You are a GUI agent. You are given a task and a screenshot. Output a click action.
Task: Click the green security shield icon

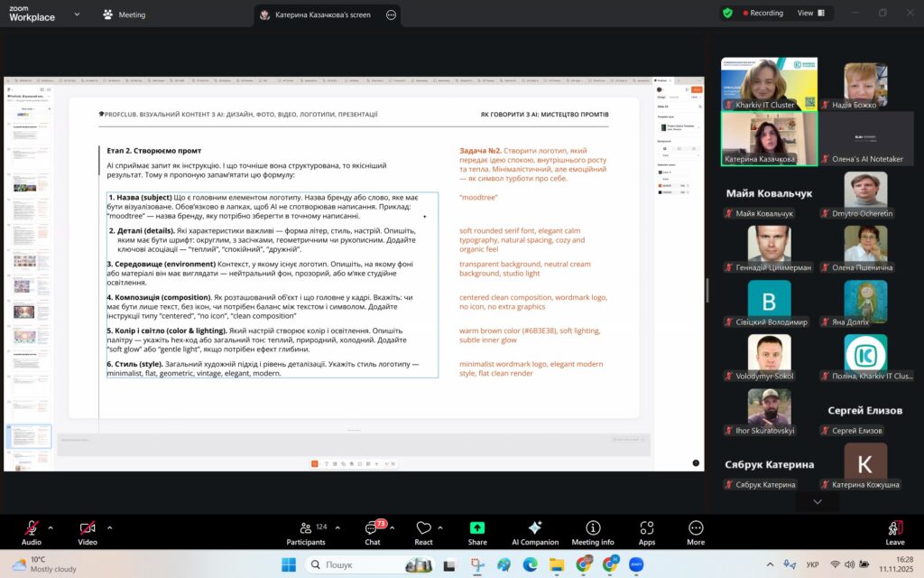tap(727, 14)
